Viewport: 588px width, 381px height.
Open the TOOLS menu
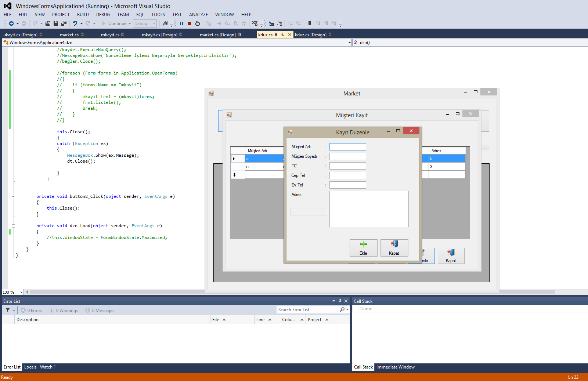158,15
